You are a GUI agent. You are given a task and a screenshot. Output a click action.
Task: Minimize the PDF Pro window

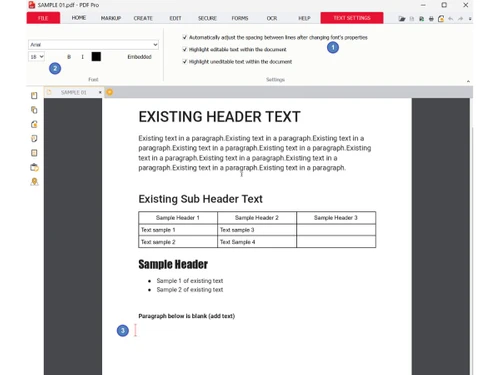[x=423, y=5]
